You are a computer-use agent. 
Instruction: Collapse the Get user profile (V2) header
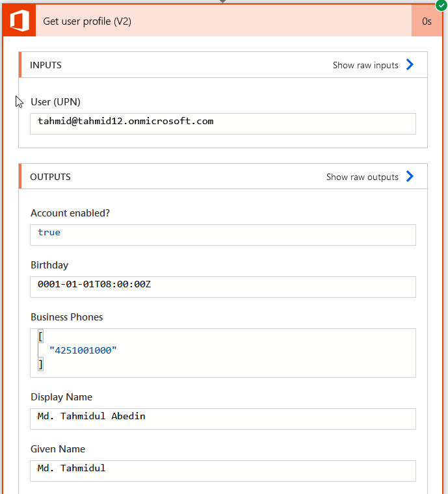224,21
